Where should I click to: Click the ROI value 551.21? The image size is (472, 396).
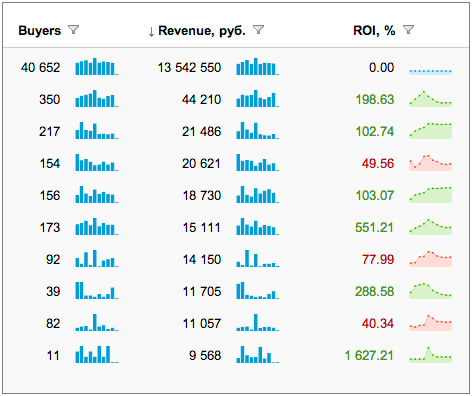coord(374,227)
